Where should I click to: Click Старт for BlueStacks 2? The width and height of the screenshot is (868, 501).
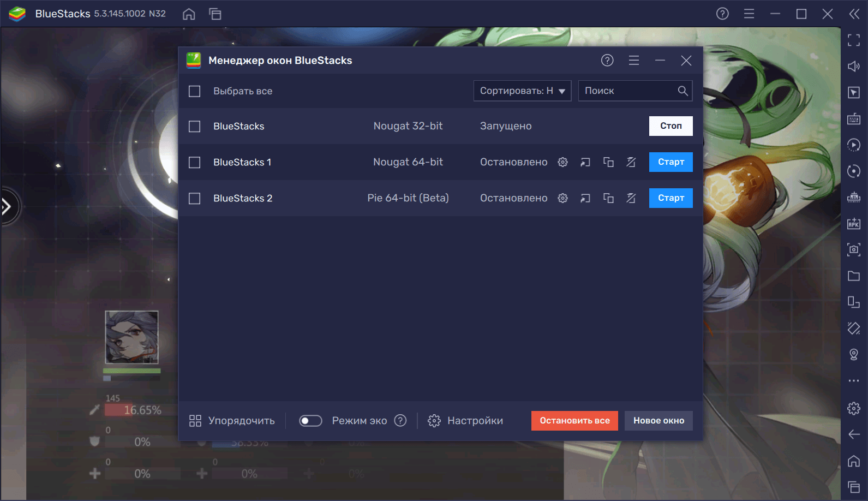(x=671, y=198)
